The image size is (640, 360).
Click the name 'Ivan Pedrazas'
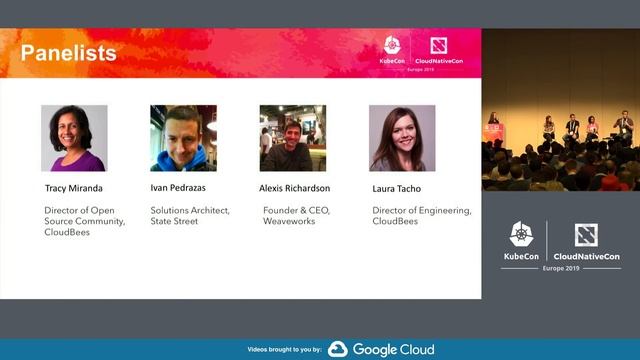[x=178, y=188]
